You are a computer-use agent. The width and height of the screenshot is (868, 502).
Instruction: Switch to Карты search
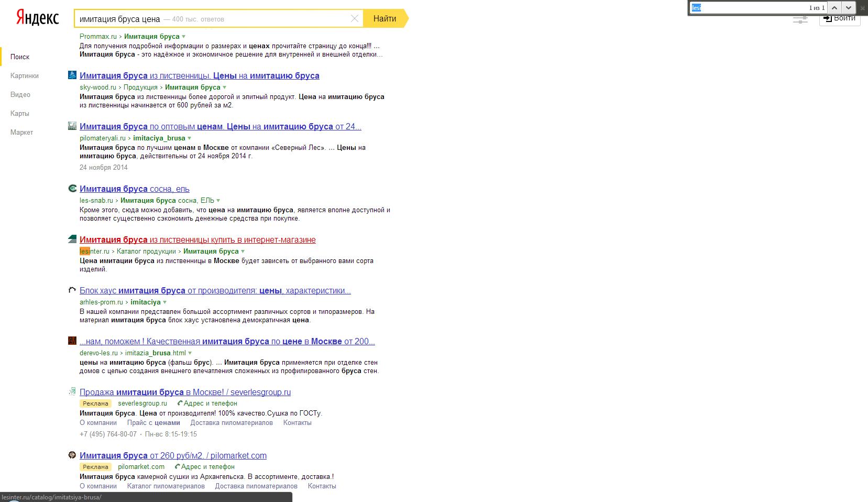[20, 113]
